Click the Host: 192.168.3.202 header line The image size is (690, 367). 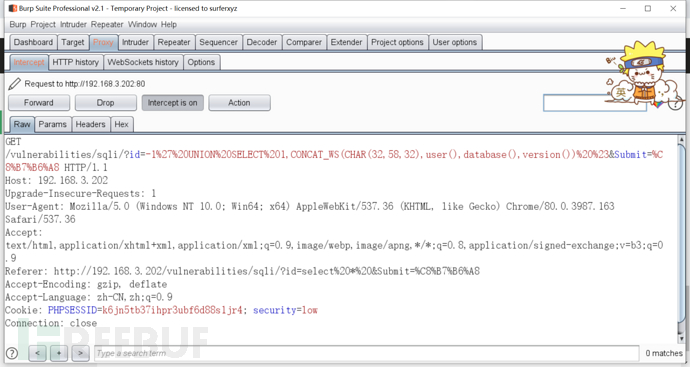pos(56,180)
